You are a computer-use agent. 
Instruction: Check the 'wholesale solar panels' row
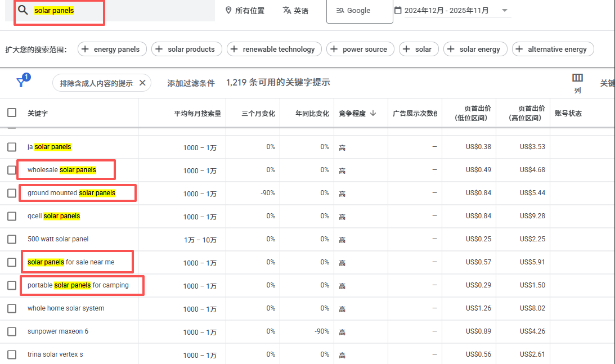[12, 170]
